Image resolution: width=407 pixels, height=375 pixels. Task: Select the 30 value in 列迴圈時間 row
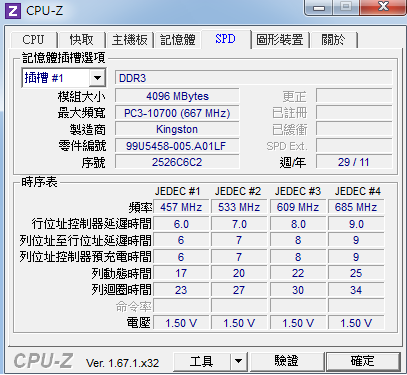point(298,290)
